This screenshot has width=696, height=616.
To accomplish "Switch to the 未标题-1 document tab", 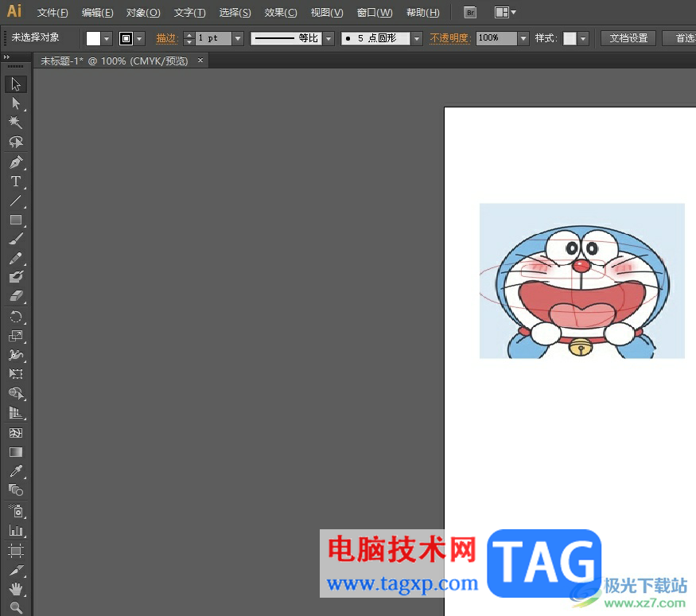I will (x=114, y=60).
